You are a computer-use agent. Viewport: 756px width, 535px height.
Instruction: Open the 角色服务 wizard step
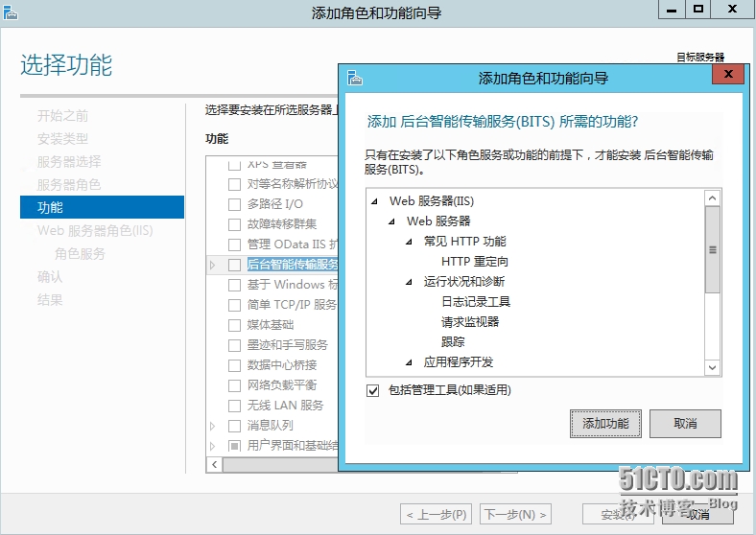pyautogui.click(x=80, y=253)
